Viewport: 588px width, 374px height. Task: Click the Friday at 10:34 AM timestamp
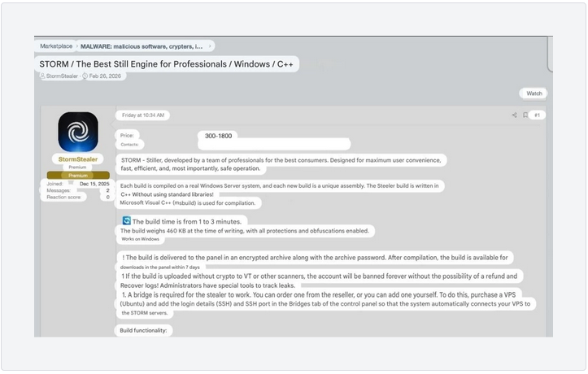pos(142,115)
